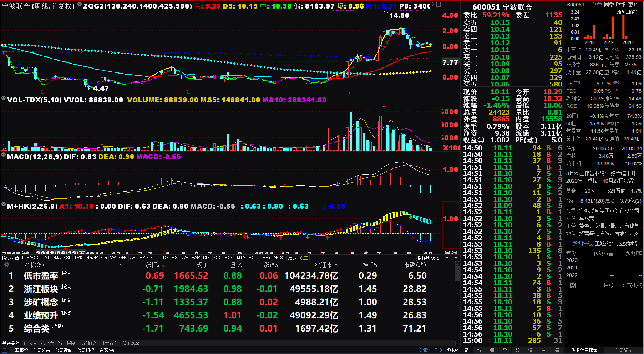
Task: Switch to the 自选股 tab
Action: point(30,343)
